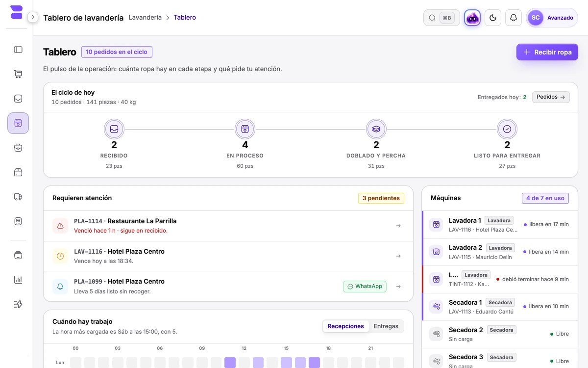Screen dimensions: 588x368
Task: Open the search box with ⌘B shortcut
Action: point(441,18)
